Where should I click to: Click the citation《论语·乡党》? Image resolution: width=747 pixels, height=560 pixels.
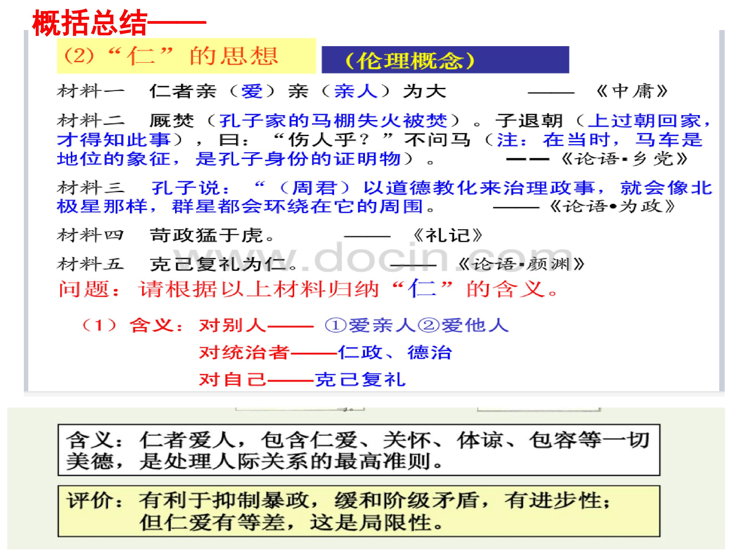tap(624, 159)
